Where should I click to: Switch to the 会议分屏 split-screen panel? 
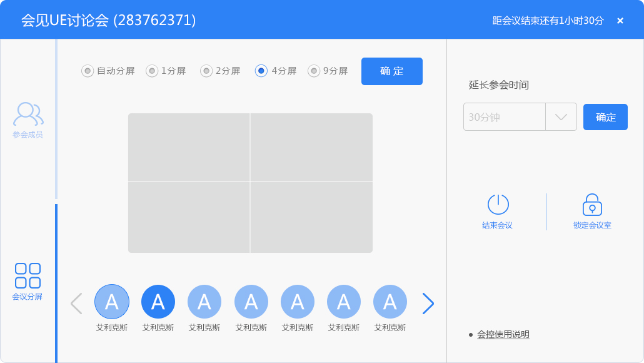pos(26,282)
